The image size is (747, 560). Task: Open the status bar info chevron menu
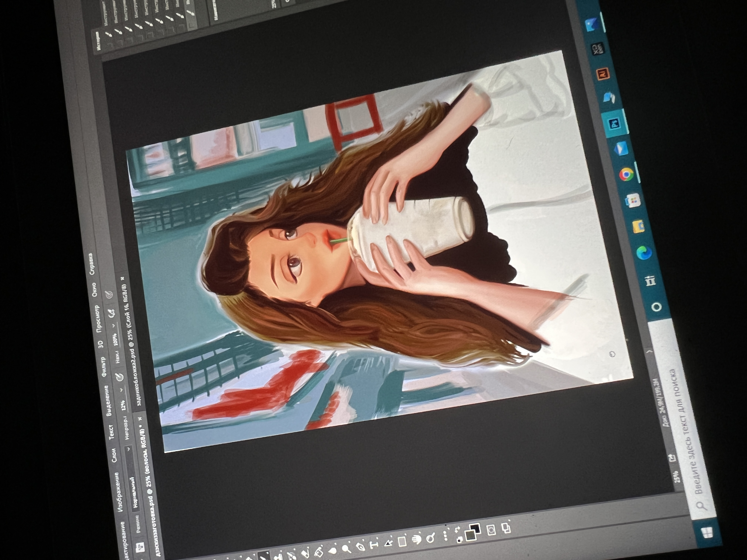(x=650, y=351)
